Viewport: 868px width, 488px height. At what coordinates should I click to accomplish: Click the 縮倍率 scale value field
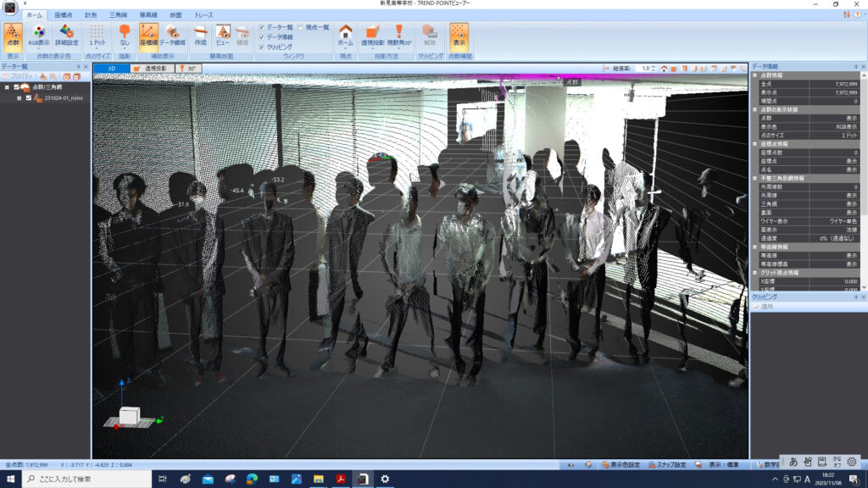coord(646,68)
